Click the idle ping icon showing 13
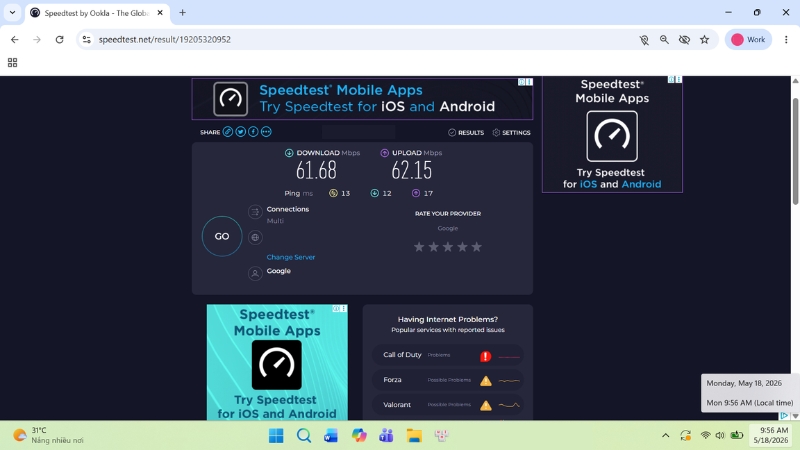 coord(333,193)
